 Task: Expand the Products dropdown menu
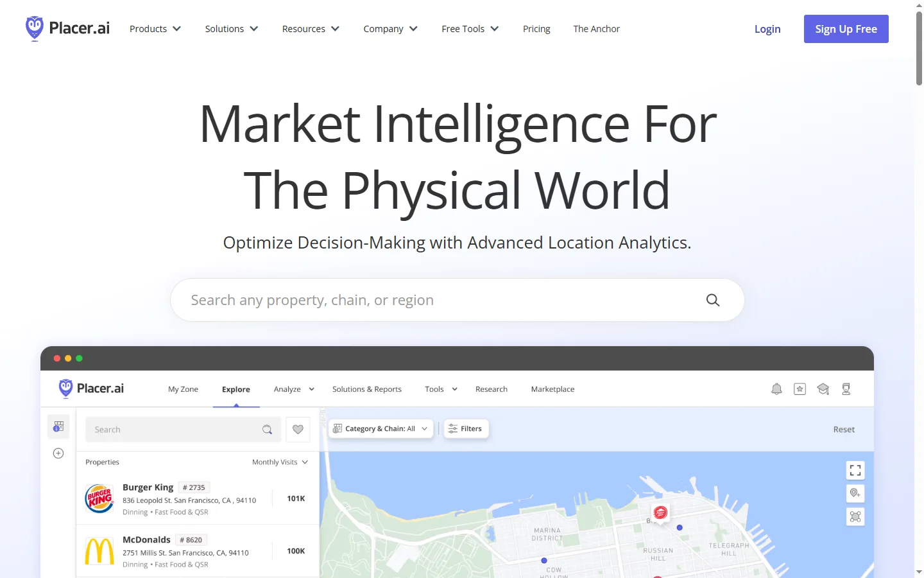[155, 29]
